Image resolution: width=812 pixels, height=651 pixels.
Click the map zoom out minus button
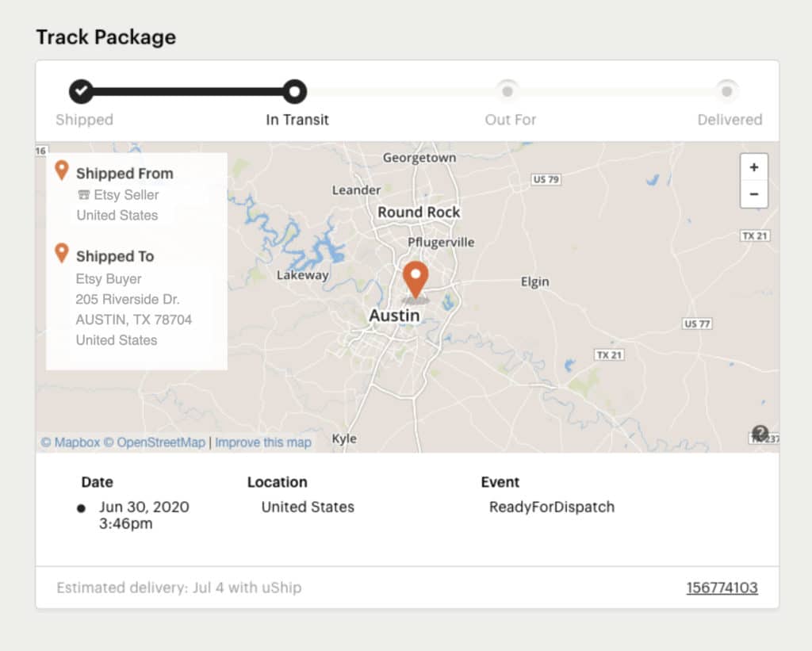pos(753,194)
